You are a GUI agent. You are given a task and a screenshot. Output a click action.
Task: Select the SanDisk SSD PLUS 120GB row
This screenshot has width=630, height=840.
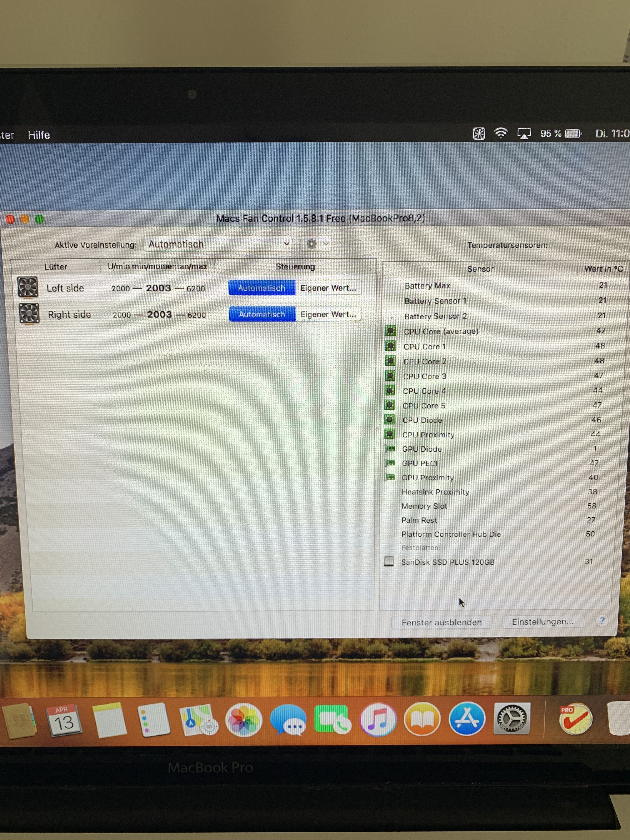coord(448,562)
